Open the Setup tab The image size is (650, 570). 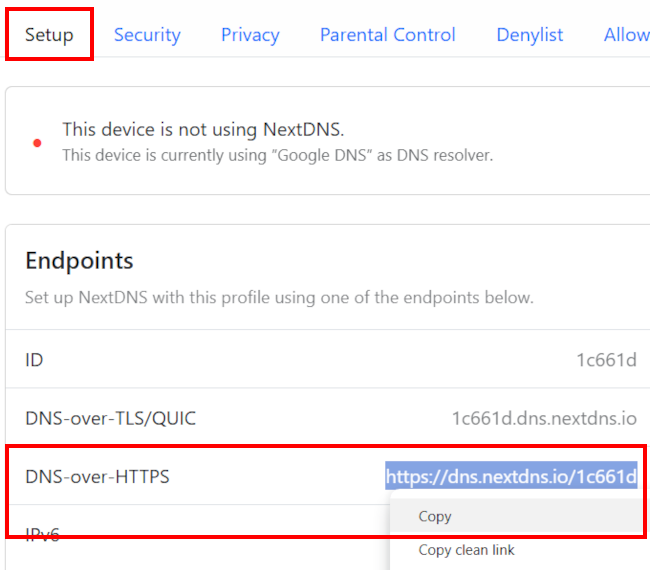pyautogui.click(x=49, y=35)
